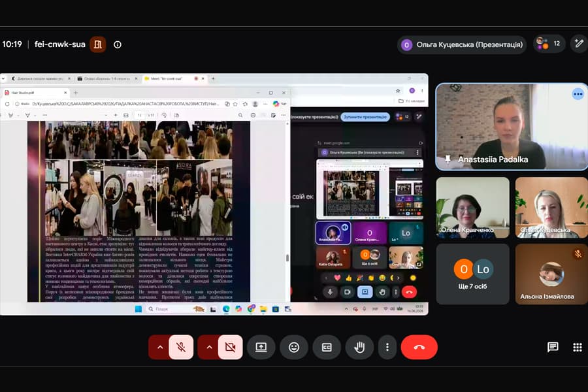The image size is (588, 392).
Task: Add a new tab beside Hair Studio.pdf
Action: [76, 93]
